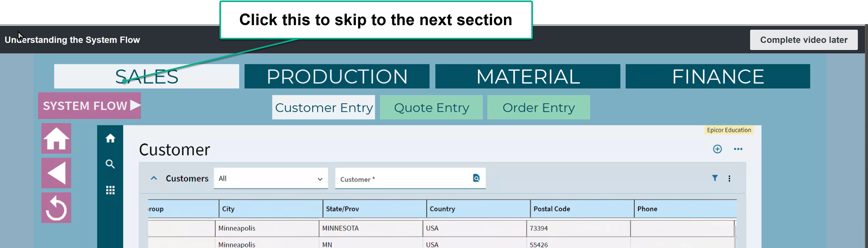
Task: Open the Customer page overflow three-dots menu
Action: pyautogui.click(x=738, y=149)
